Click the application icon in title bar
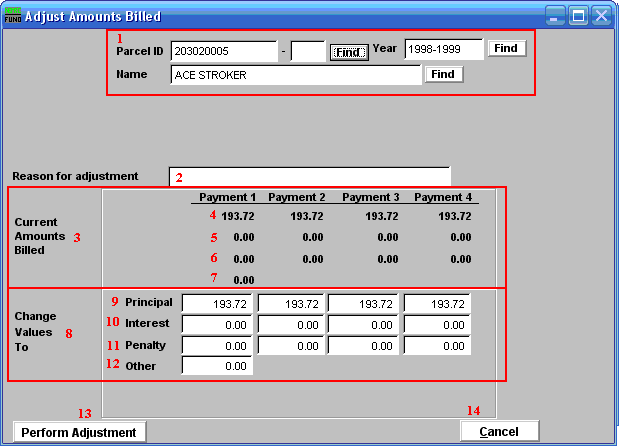This screenshot has height=446, width=619. (12, 15)
